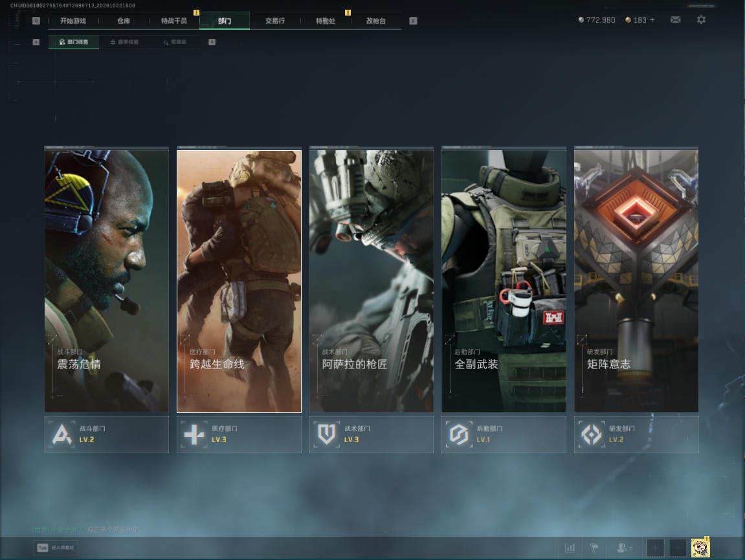Click the plus to add currency
Image resolution: width=745 pixels, height=560 pixels.
point(652,20)
